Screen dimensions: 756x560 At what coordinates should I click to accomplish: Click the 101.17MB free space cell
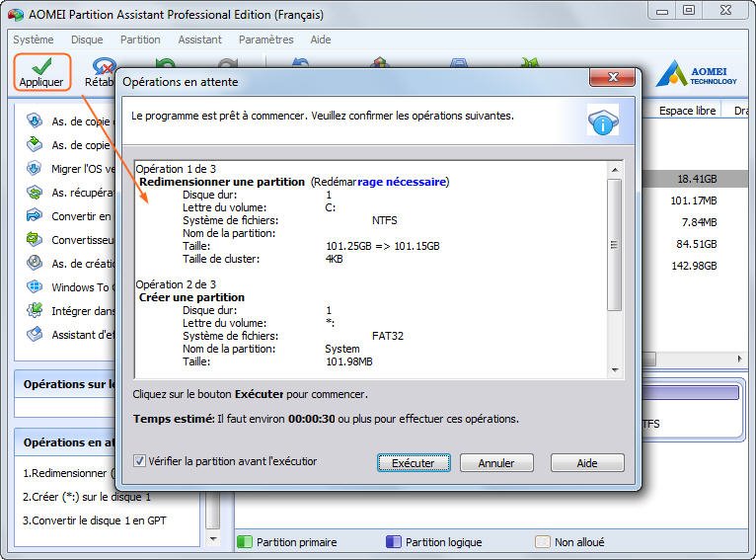click(694, 200)
